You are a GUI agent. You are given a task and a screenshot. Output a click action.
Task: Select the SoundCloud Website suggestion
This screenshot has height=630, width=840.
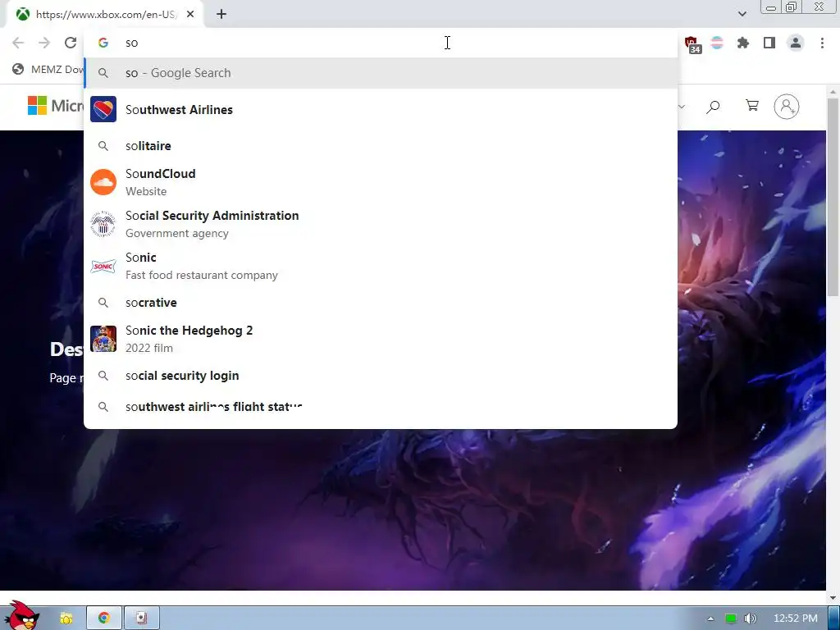(x=381, y=182)
